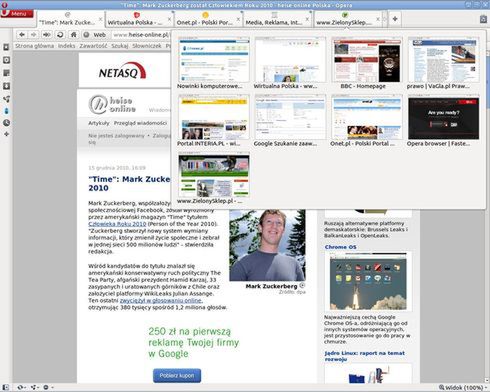The height and width of the screenshot is (392, 490).
Task: Open the share (Unite) icon in the left sidebar
Action: pyautogui.click(x=6, y=99)
